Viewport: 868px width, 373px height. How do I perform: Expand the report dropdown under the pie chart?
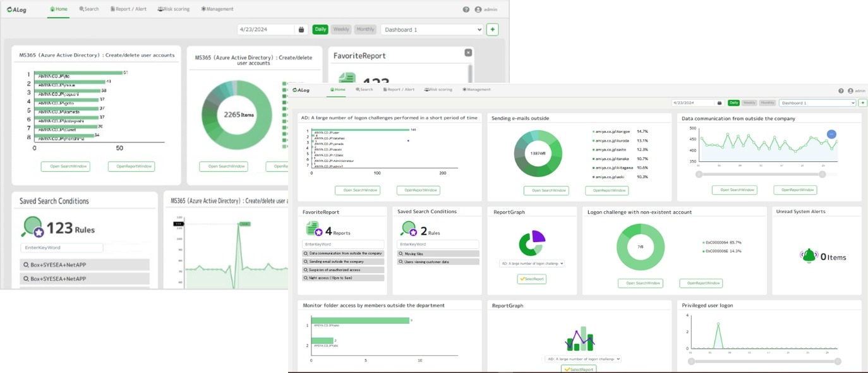click(x=531, y=264)
